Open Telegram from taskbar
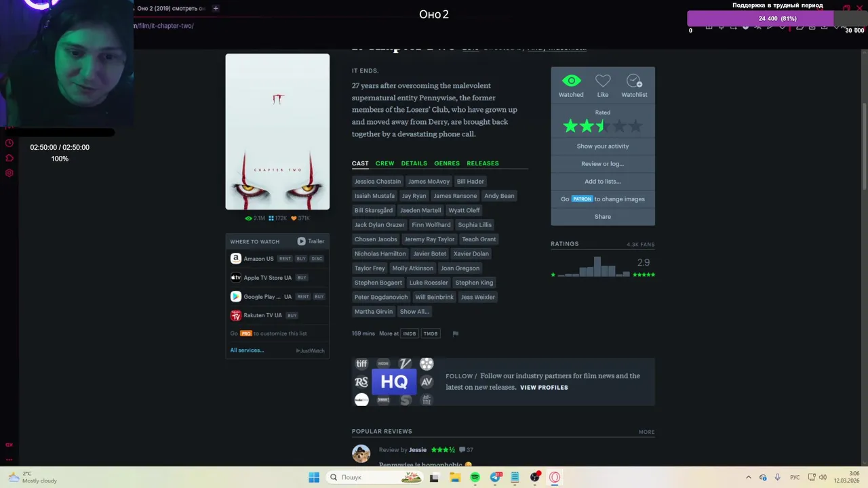 point(495,477)
